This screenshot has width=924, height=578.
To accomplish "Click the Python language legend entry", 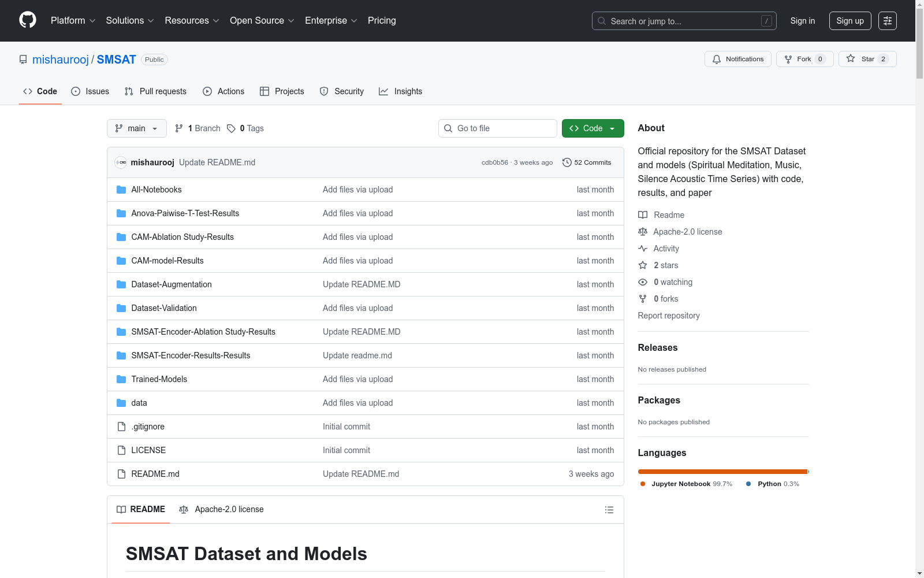I will [x=773, y=484].
